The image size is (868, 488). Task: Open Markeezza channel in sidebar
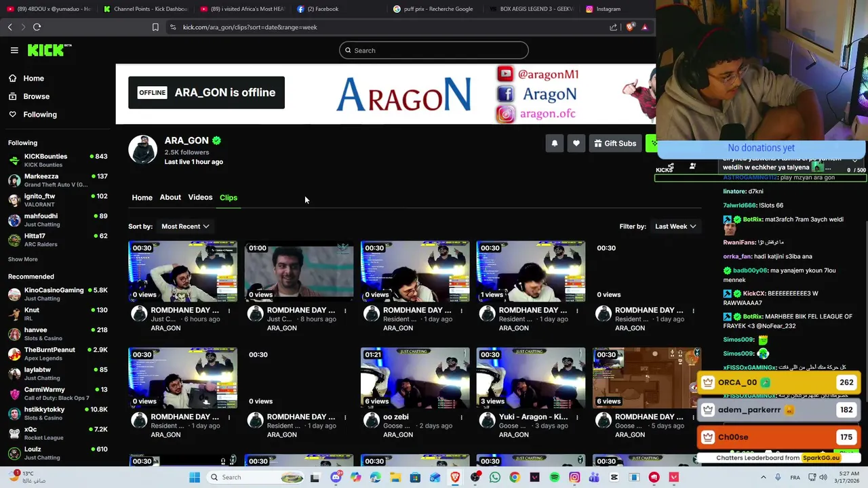(x=58, y=180)
